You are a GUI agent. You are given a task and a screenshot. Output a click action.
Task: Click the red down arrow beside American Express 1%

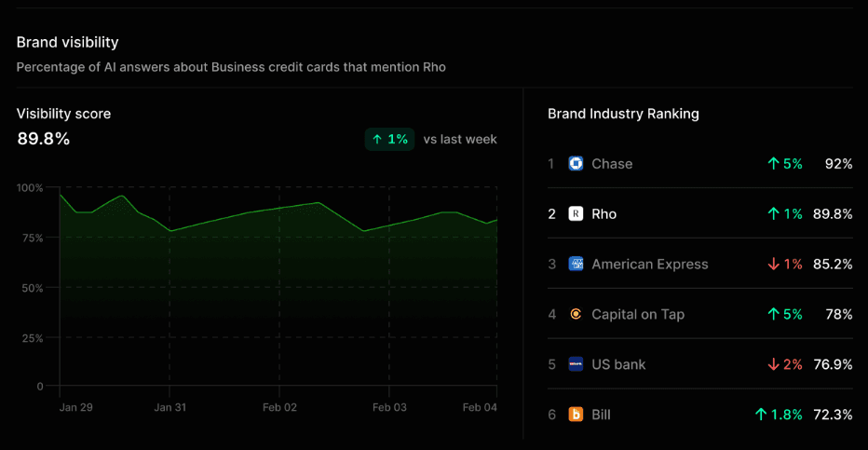coord(773,264)
